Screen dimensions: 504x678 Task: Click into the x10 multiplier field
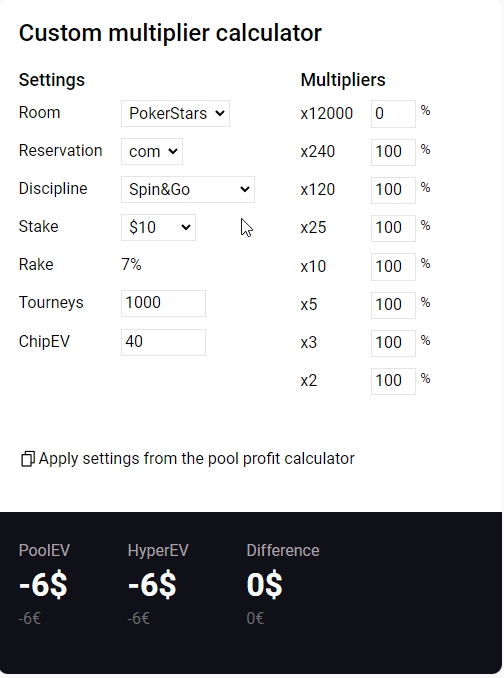[x=393, y=267]
